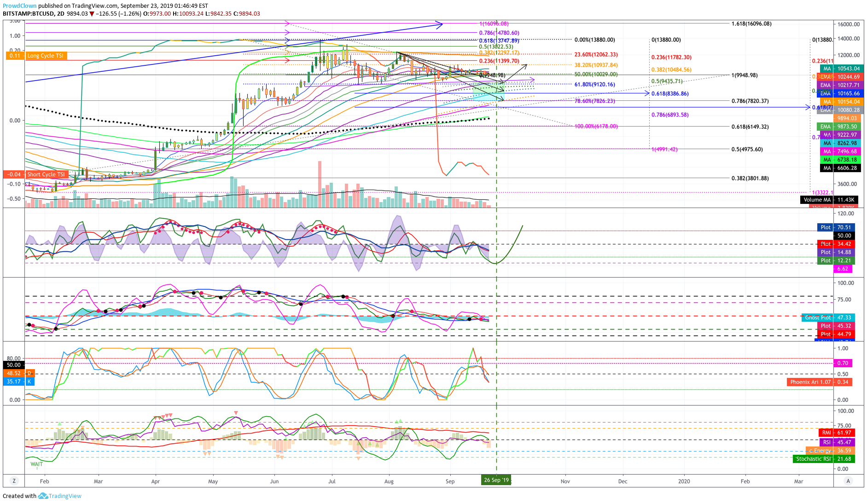Click the Volume MA 11.43K label
Screen dimensions: 867x504
coord(829,200)
